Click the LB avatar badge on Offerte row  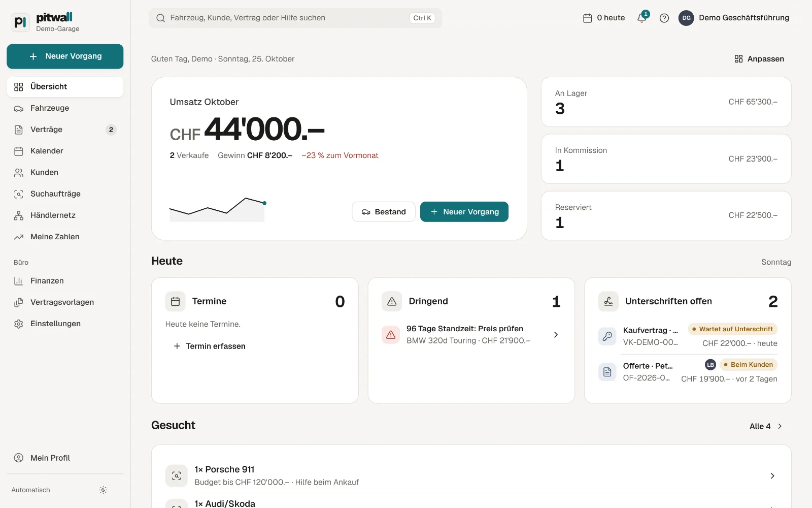[x=710, y=365]
